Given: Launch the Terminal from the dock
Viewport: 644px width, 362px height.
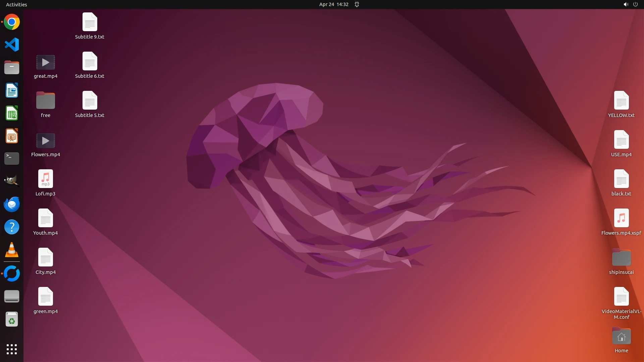Looking at the screenshot, I should (12, 159).
